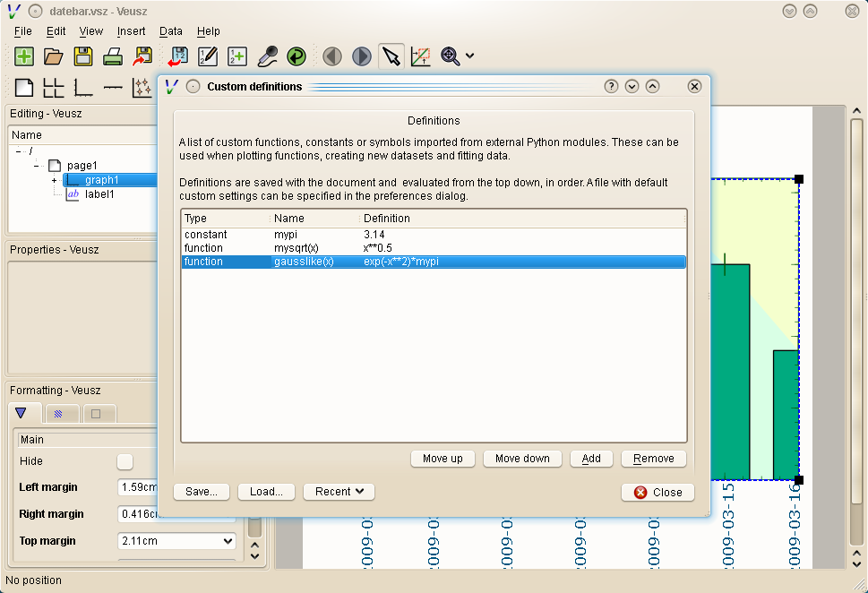Open the Insert menu
The width and height of the screenshot is (868, 593).
(131, 31)
